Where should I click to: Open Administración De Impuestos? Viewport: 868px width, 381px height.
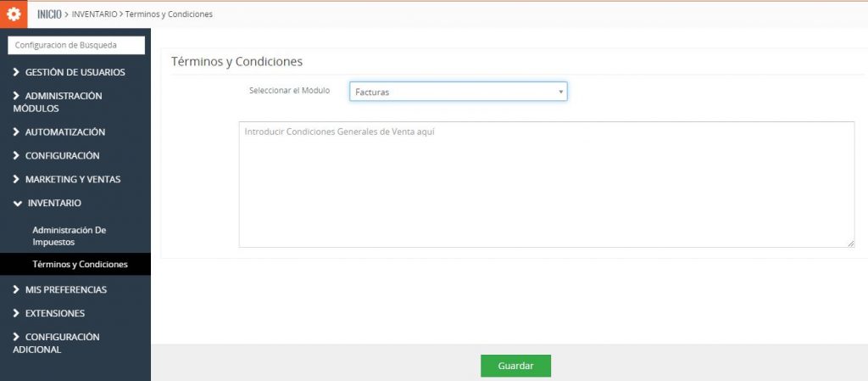tap(69, 236)
